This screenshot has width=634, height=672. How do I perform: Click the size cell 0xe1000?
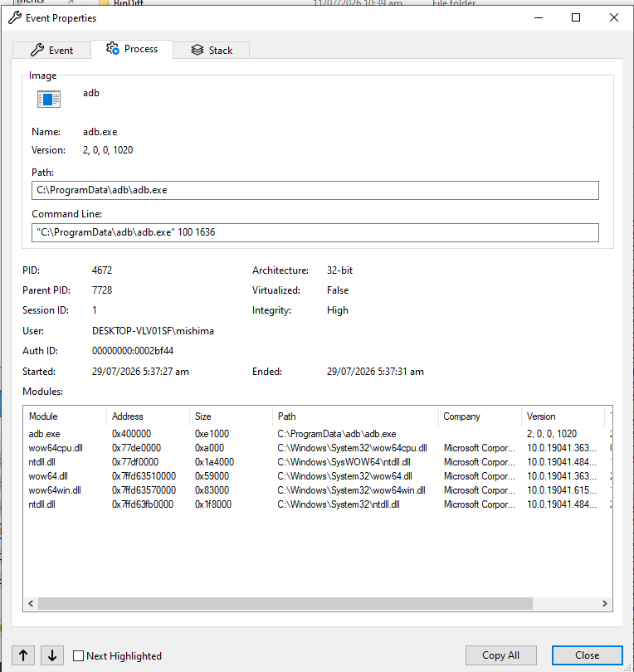212,434
